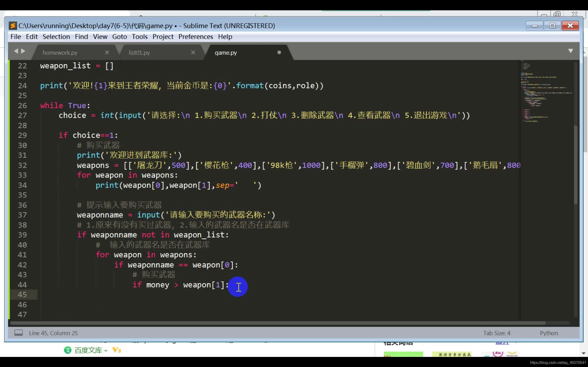The image size is (588, 367).
Task: Open Python syntax selector
Action: click(549, 333)
